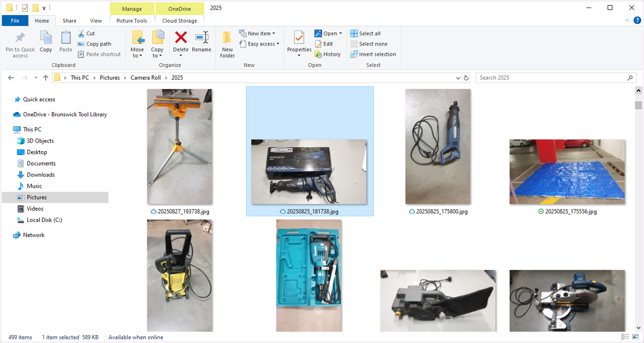
Task: Click the search magnifier icon
Action: [631, 78]
